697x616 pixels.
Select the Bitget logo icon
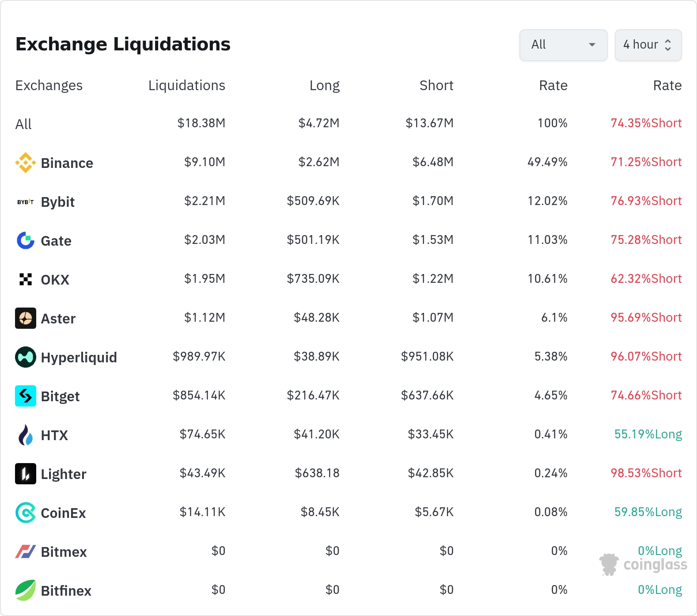pos(26,396)
